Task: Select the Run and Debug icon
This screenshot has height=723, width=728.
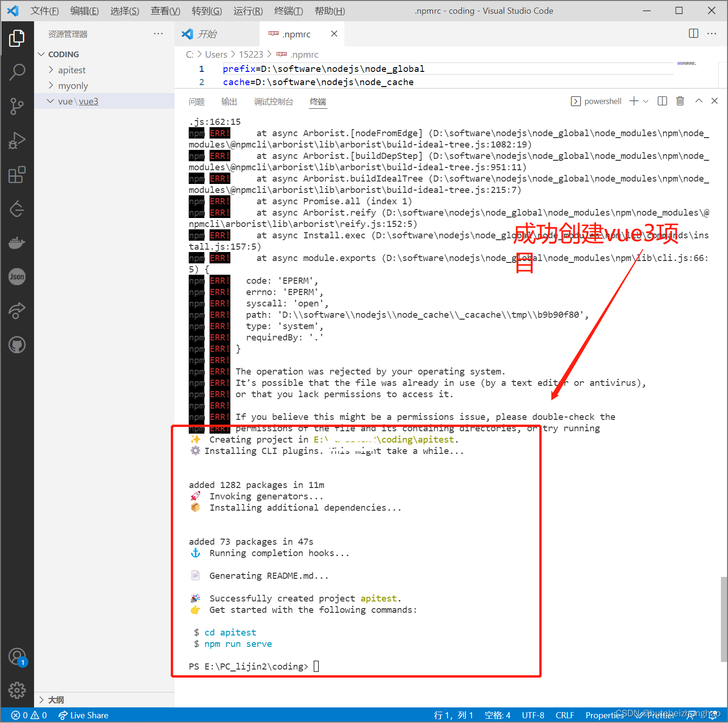Action: point(18,140)
